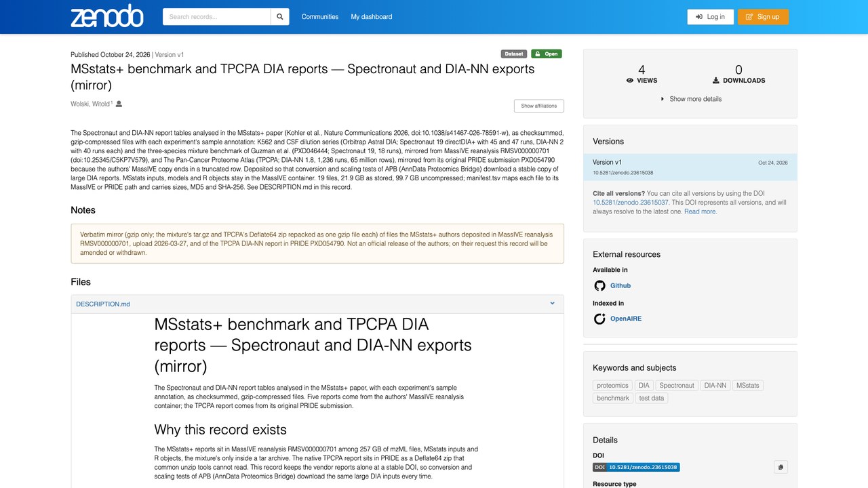The width and height of the screenshot is (868, 488).
Task: Click the test data keyword tag
Action: click(x=652, y=399)
